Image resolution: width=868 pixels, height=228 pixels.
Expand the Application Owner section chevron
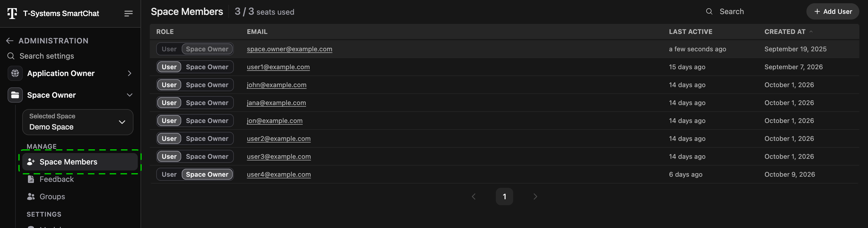point(129,73)
